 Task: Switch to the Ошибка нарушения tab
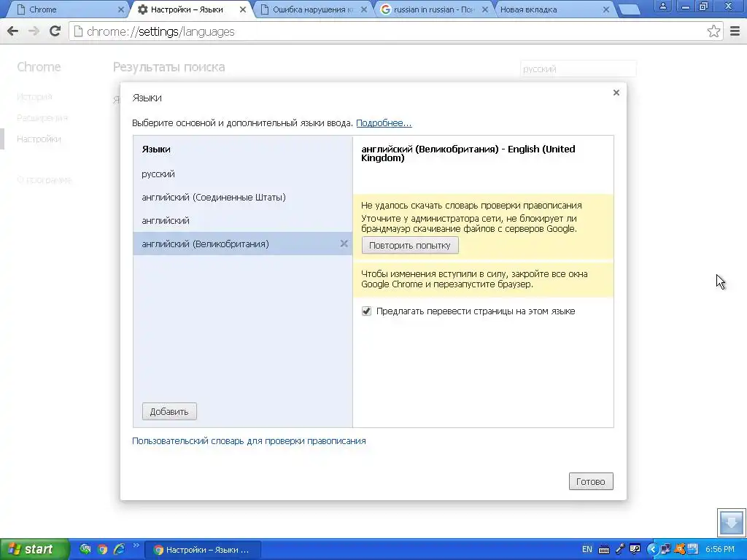click(312, 9)
